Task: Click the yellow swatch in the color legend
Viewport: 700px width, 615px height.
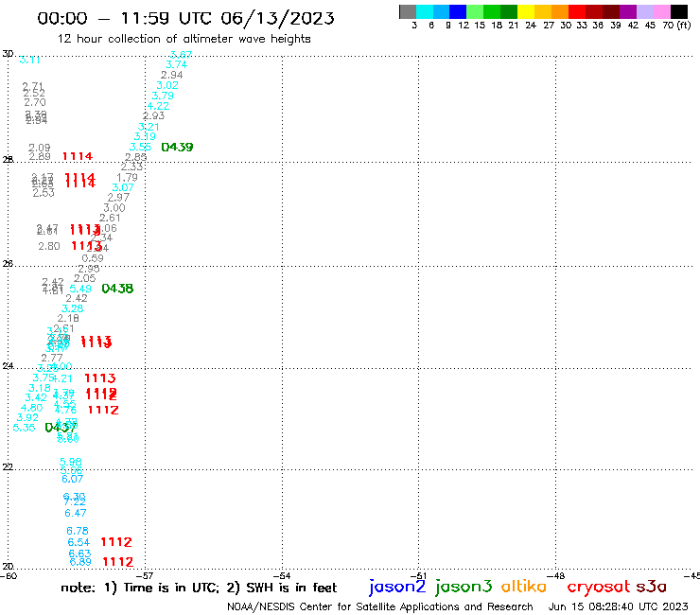Action: tap(526, 11)
